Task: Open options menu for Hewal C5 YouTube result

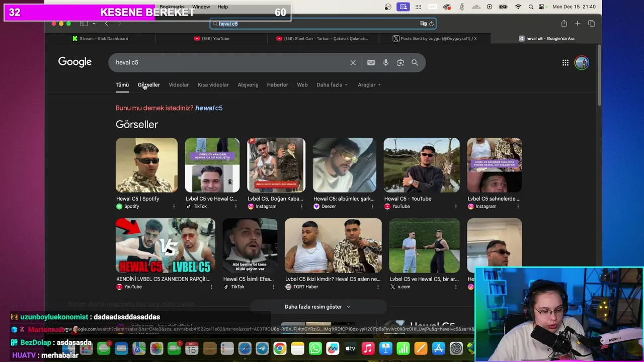Action: [x=456, y=207]
